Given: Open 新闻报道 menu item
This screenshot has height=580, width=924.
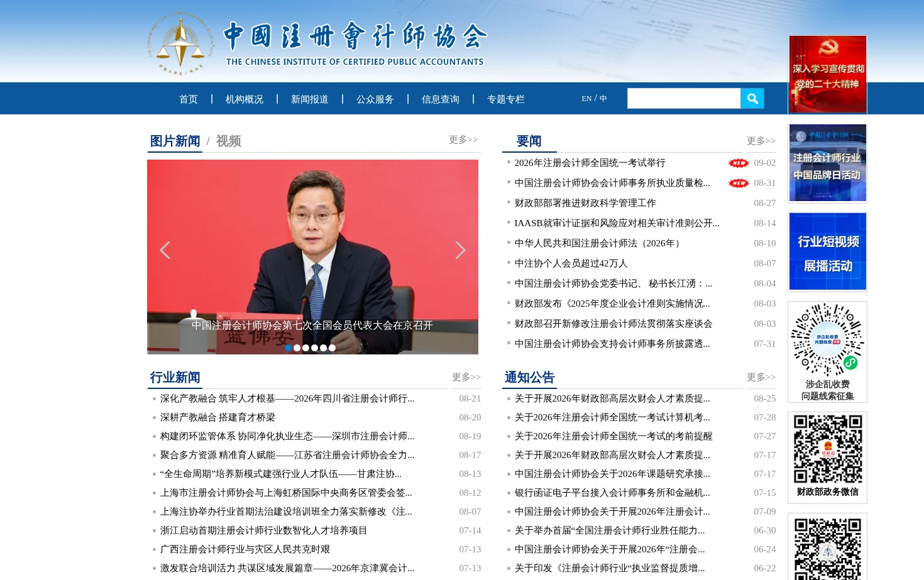Looking at the screenshot, I should pos(310,99).
